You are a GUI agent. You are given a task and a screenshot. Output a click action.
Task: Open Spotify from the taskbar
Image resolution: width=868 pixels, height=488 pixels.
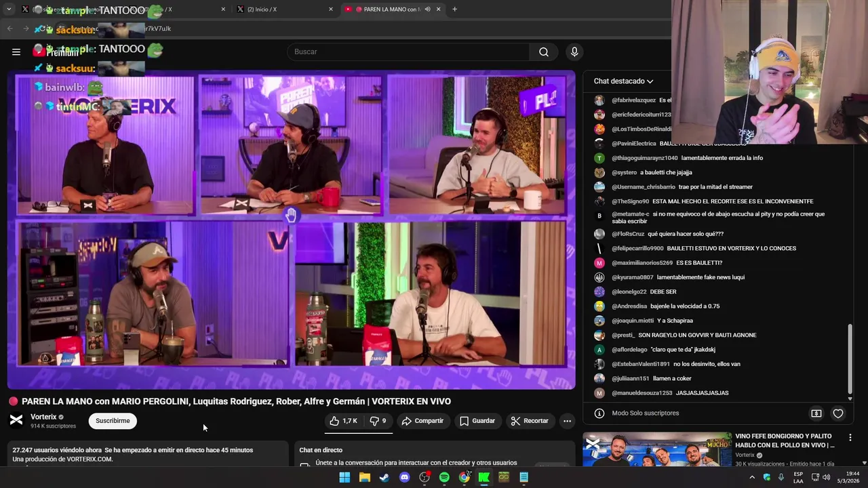tap(444, 477)
